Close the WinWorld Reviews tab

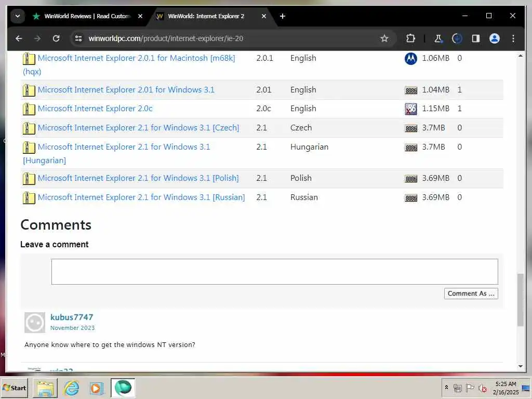pos(140,16)
